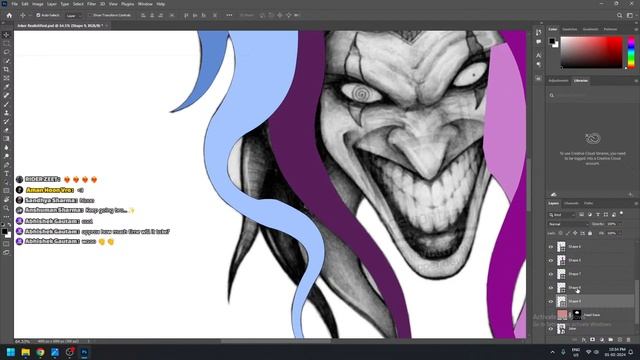Screen dimensions: 640x360
Task: Click the new adjustment layer icon
Action: coord(602,340)
